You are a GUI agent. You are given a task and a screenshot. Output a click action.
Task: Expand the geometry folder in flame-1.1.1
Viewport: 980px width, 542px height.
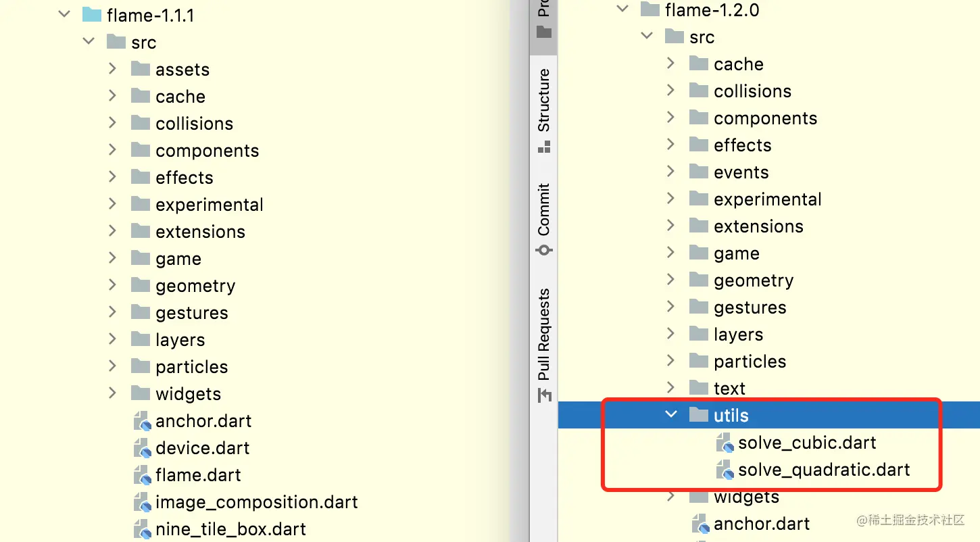(112, 285)
